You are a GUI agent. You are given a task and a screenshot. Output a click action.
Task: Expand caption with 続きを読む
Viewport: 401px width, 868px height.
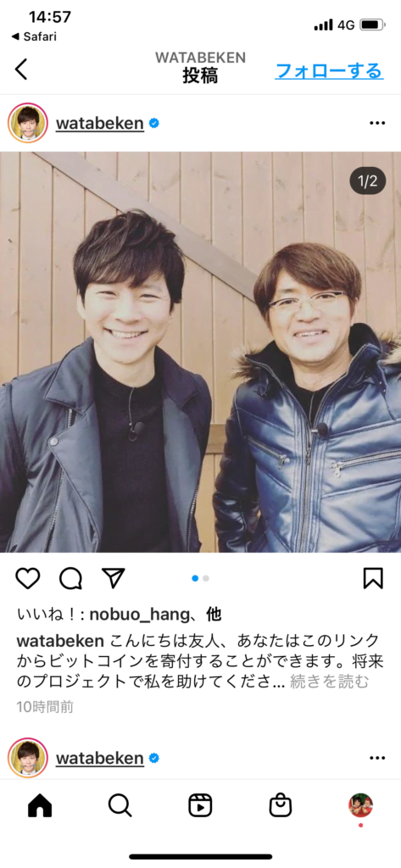pos(330,682)
